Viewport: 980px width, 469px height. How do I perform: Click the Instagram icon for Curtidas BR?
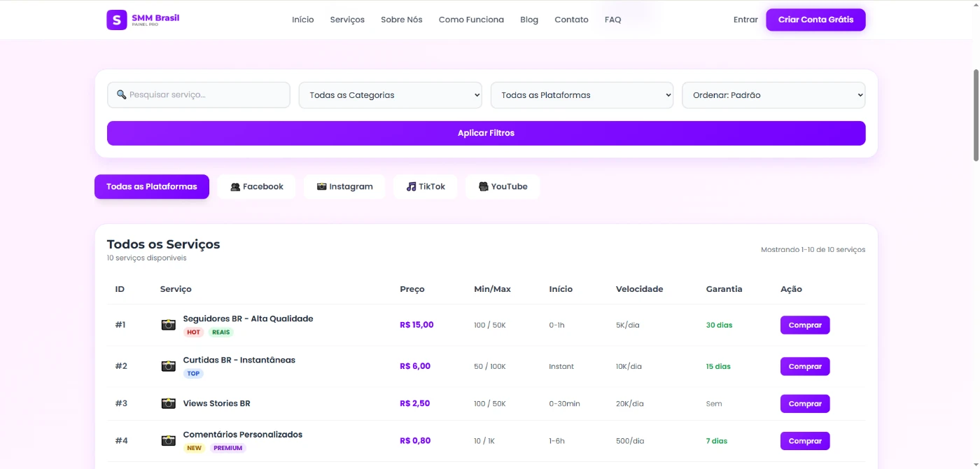(168, 366)
